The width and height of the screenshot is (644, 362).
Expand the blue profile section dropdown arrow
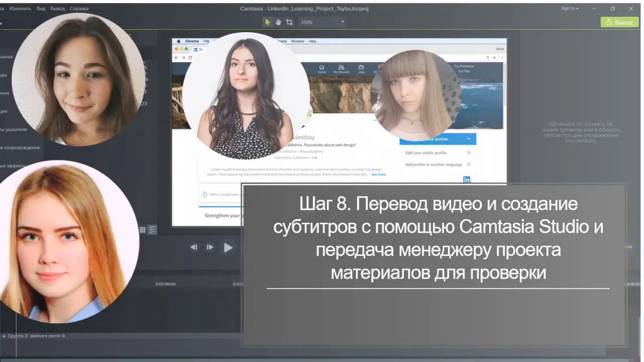click(x=468, y=139)
